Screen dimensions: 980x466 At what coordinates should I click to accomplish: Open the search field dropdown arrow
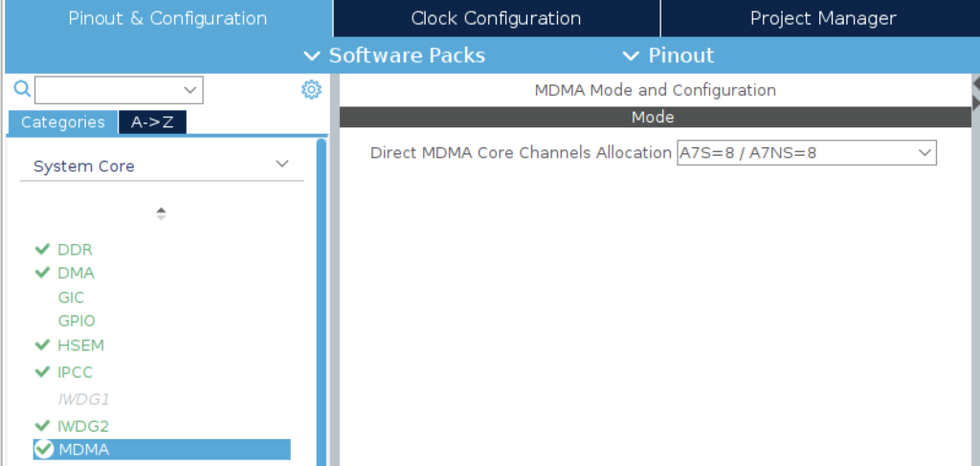[x=190, y=90]
